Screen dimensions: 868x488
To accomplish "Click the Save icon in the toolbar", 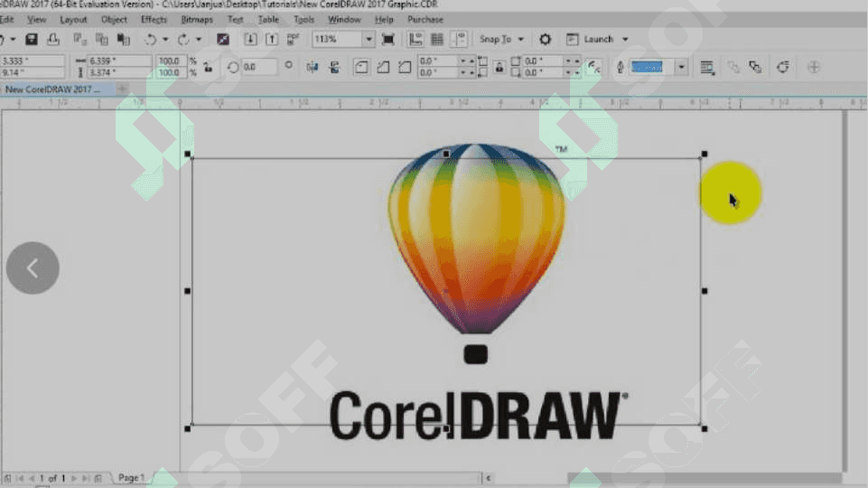I will pos(31,40).
